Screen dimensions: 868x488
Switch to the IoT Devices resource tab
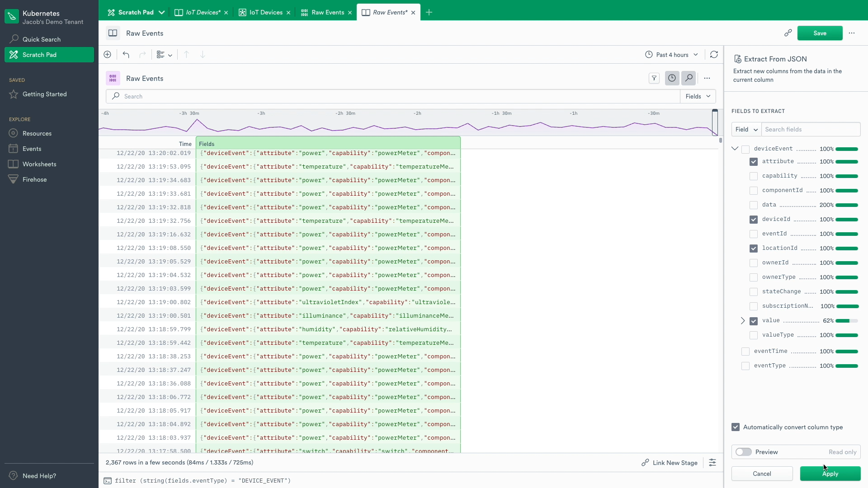coord(266,13)
